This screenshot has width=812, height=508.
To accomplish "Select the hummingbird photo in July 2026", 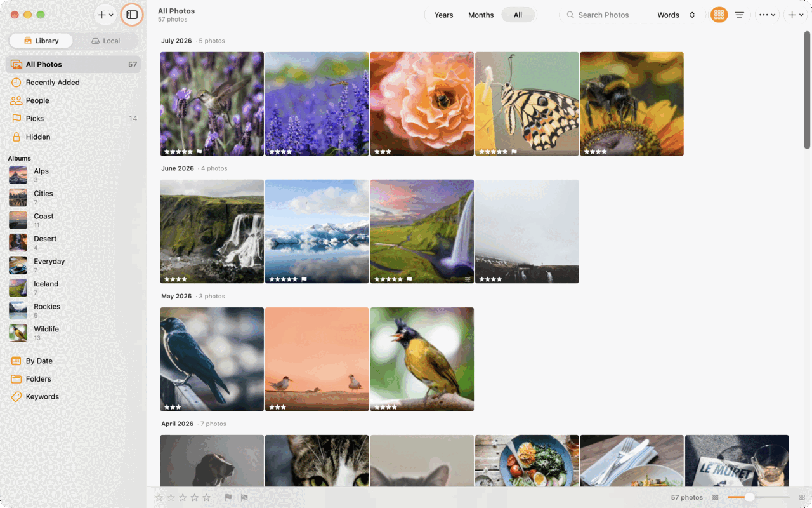I will 212,104.
